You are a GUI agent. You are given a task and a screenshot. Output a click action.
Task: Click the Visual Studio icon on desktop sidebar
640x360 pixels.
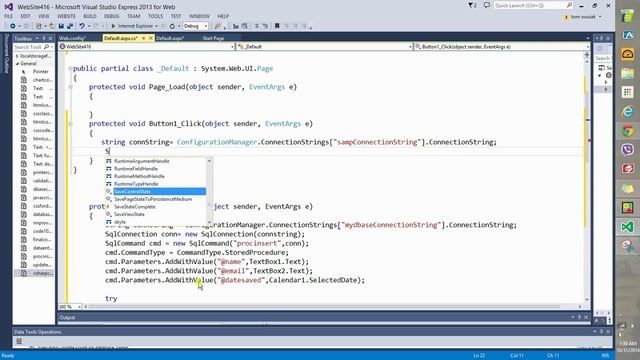click(627, 227)
